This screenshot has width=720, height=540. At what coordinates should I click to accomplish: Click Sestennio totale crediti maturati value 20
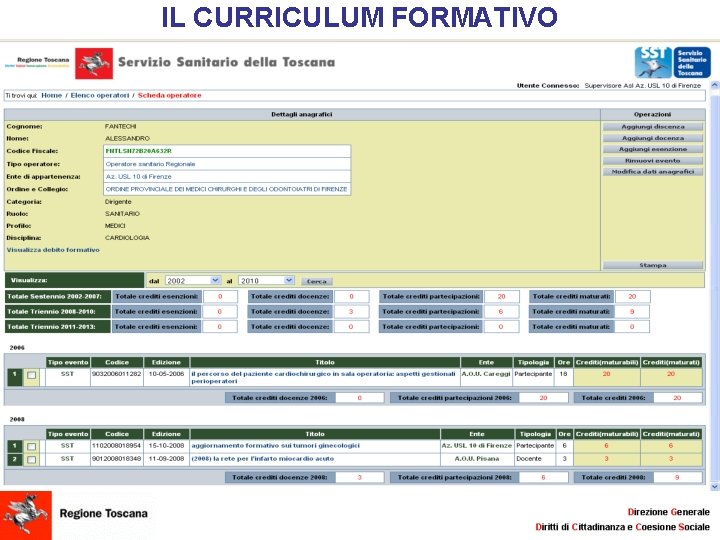click(632, 297)
